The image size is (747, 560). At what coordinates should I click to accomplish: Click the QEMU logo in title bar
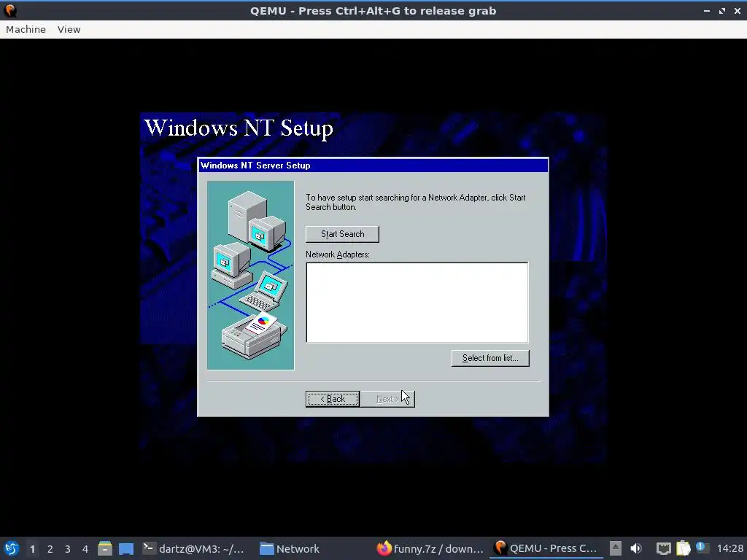coord(10,10)
